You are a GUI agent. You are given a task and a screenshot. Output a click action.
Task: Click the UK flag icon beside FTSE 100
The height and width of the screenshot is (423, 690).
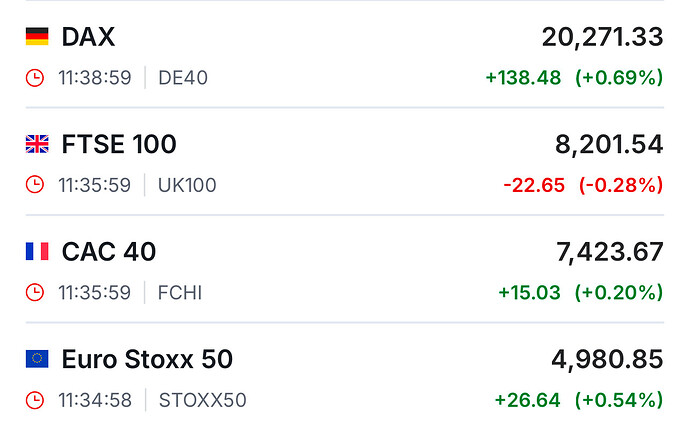point(37,145)
